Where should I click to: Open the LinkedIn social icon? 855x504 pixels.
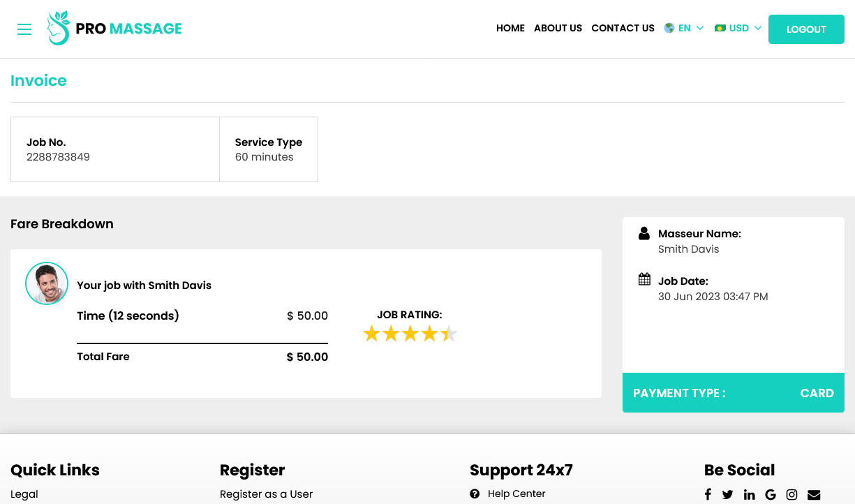pos(750,494)
